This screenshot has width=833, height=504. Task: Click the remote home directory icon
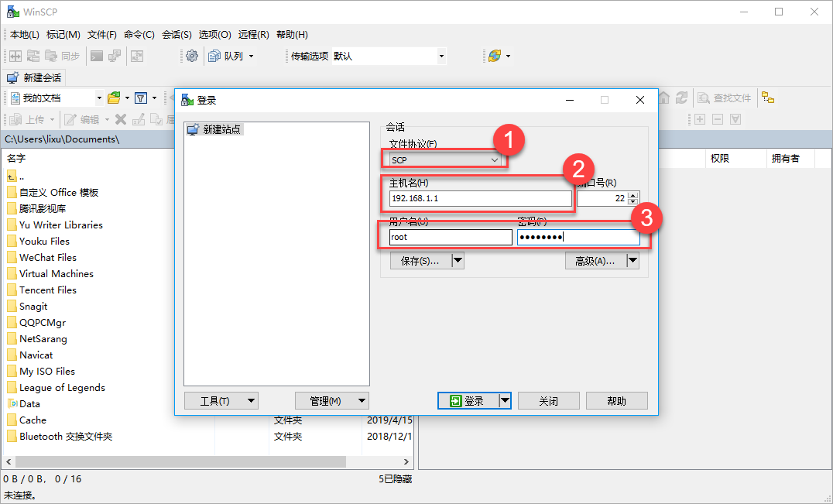click(x=663, y=98)
